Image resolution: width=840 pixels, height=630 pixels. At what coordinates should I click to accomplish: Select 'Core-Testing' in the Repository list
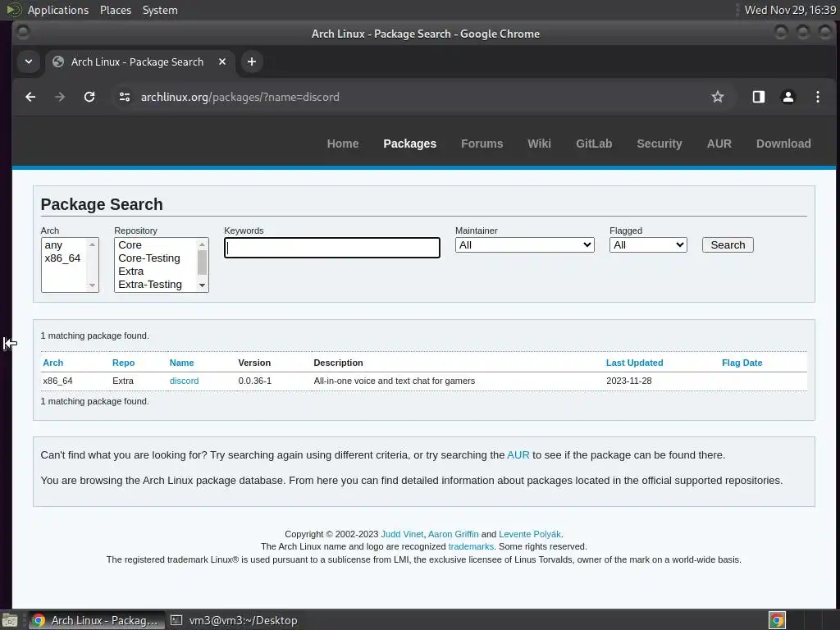(155, 258)
